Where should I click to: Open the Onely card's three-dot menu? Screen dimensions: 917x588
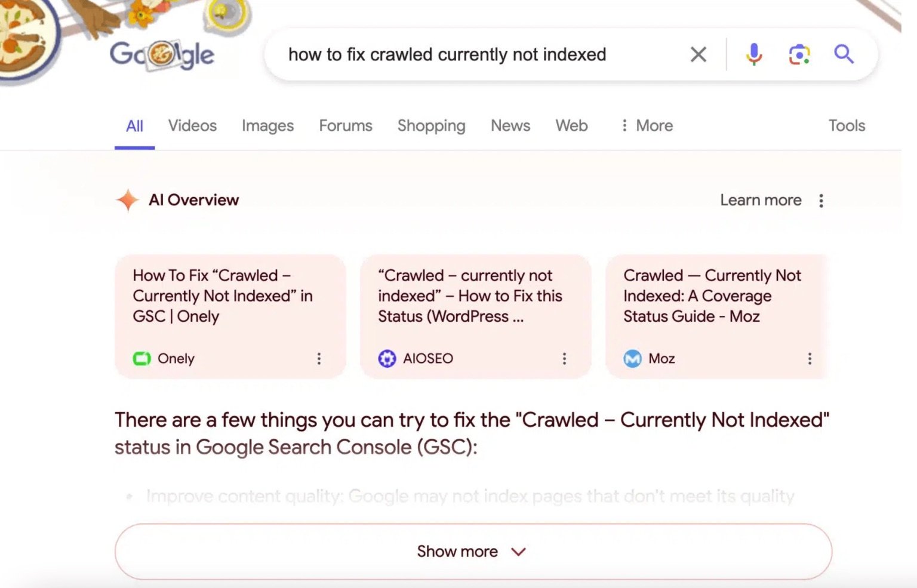319,358
